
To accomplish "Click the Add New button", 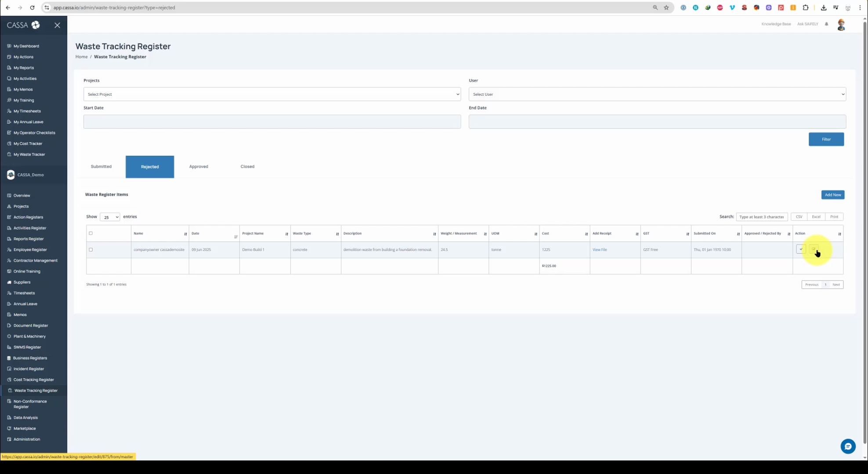I will pos(832,195).
